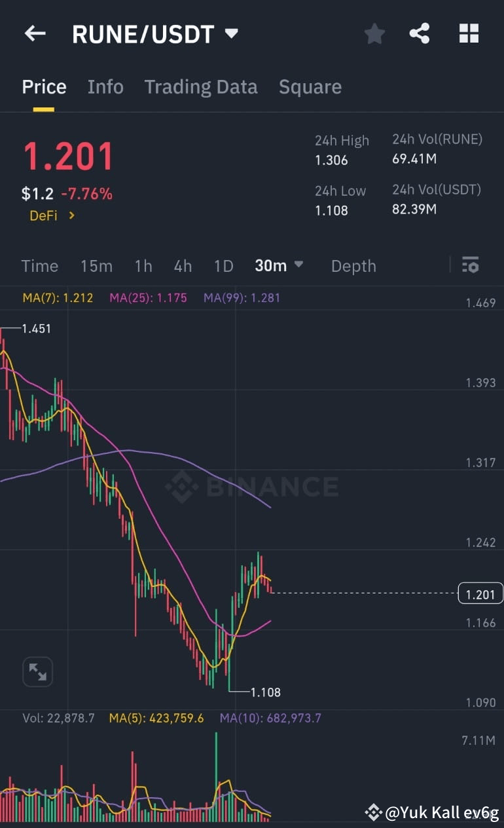Screen dimensions: 504x828
Task: Expand the chart to fullscreen
Action: coord(37,671)
